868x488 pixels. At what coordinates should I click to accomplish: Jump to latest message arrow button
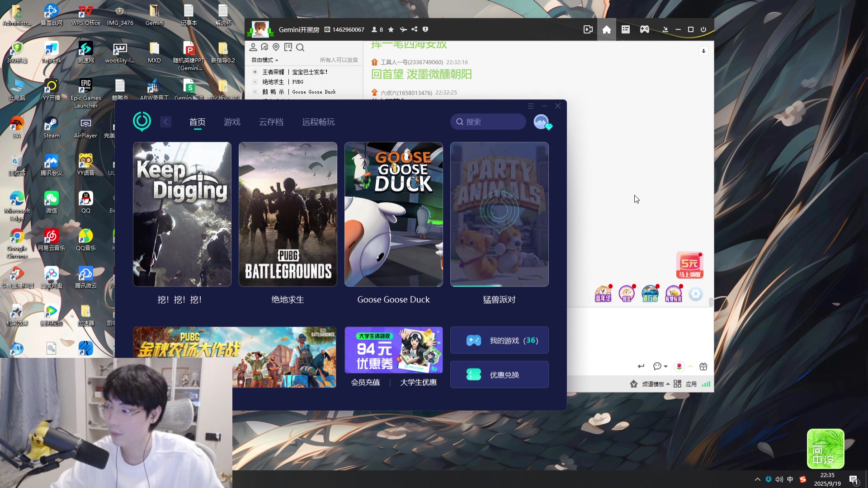pyautogui.click(x=703, y=51)
